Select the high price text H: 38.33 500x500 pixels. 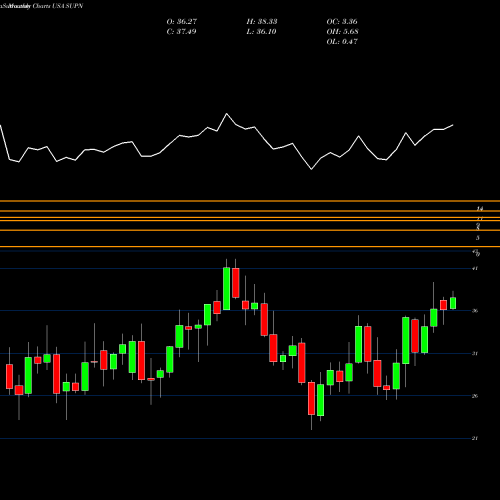[262, 22]
